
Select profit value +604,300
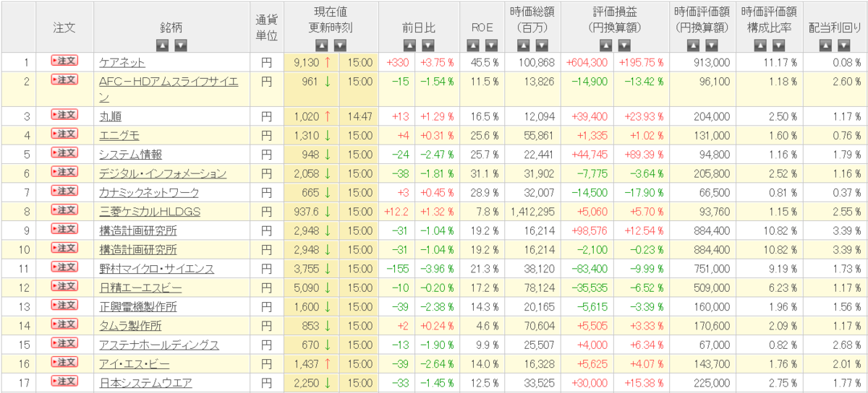(x=587, y=63)
